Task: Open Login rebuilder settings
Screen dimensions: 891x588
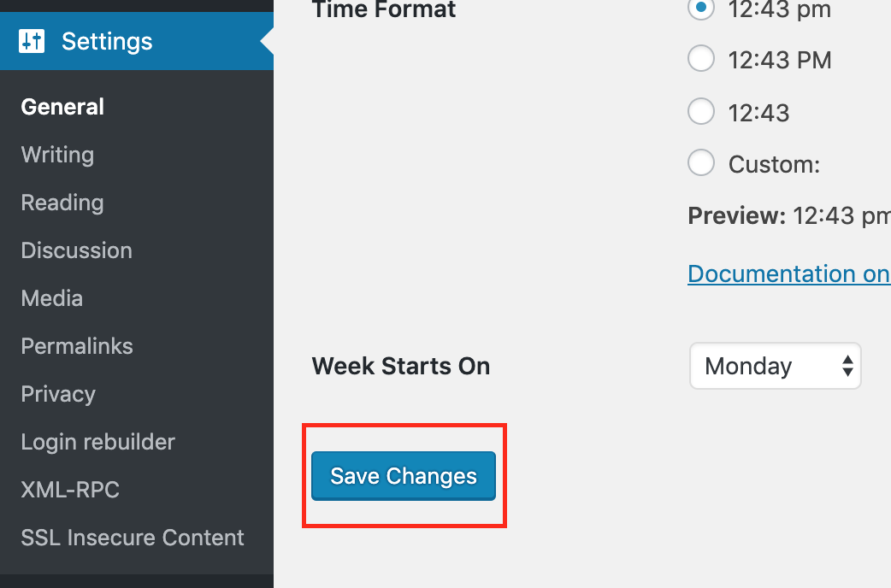Action: (x=97, y=442)
